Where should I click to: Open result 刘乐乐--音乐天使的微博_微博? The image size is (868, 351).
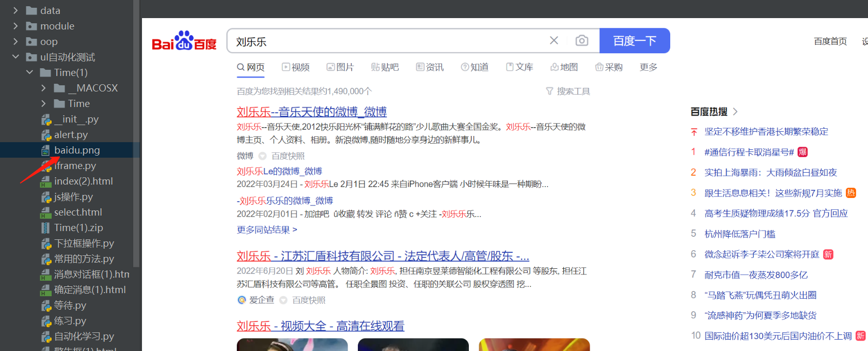312,112
